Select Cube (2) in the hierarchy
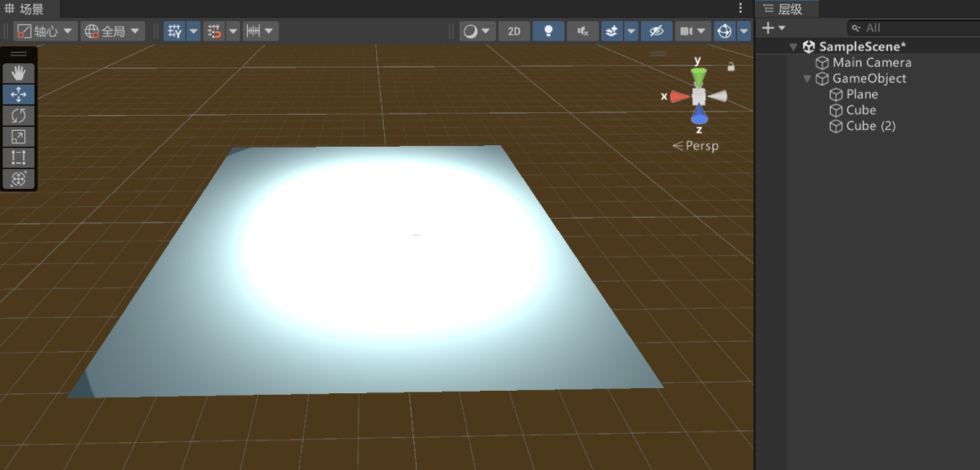 coord(870,127)
